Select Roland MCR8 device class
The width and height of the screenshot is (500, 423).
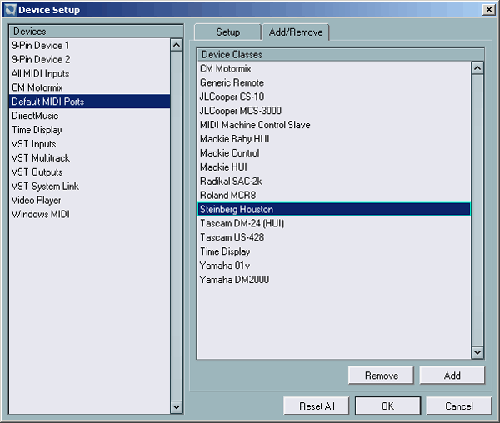(334, 195)
